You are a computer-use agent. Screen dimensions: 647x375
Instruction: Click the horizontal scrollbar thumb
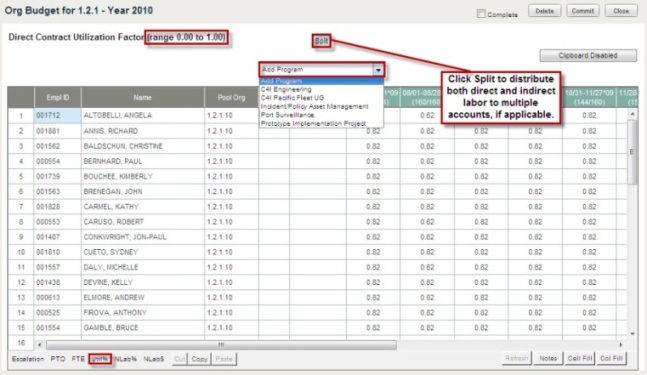221,344
